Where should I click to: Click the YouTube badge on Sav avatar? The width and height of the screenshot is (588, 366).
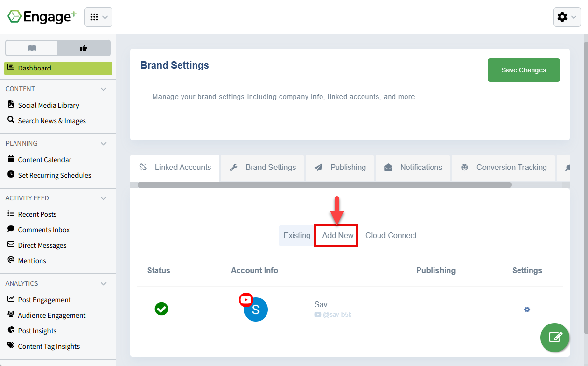click(x=246, y=300)
